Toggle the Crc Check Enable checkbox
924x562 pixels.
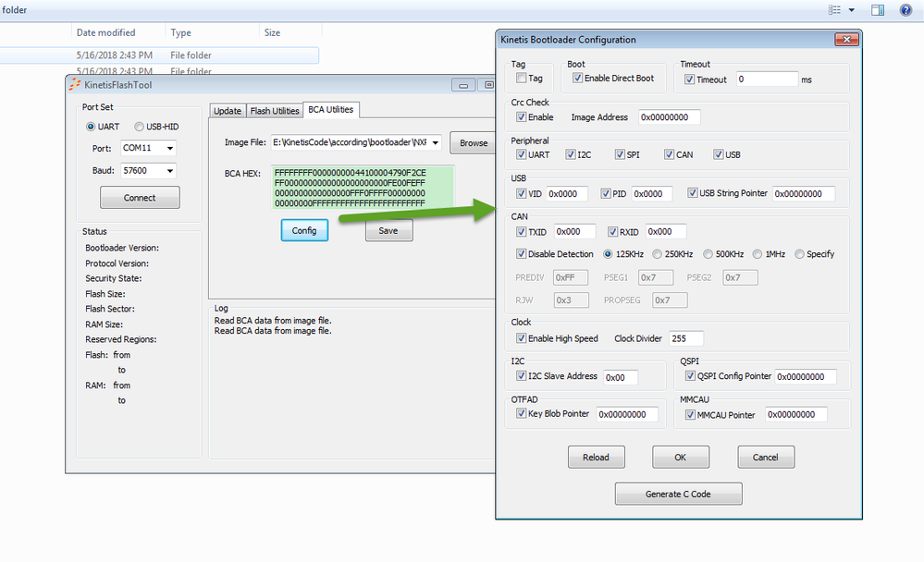pos(521,117)
